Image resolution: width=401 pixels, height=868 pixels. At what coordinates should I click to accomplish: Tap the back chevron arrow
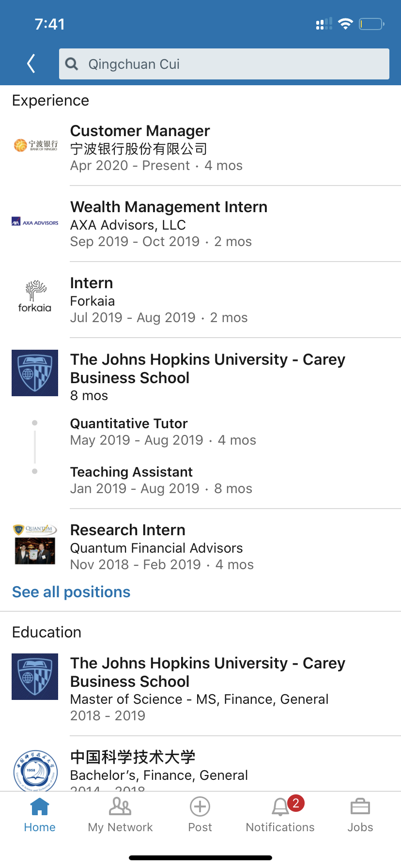[x=31, y=63]
